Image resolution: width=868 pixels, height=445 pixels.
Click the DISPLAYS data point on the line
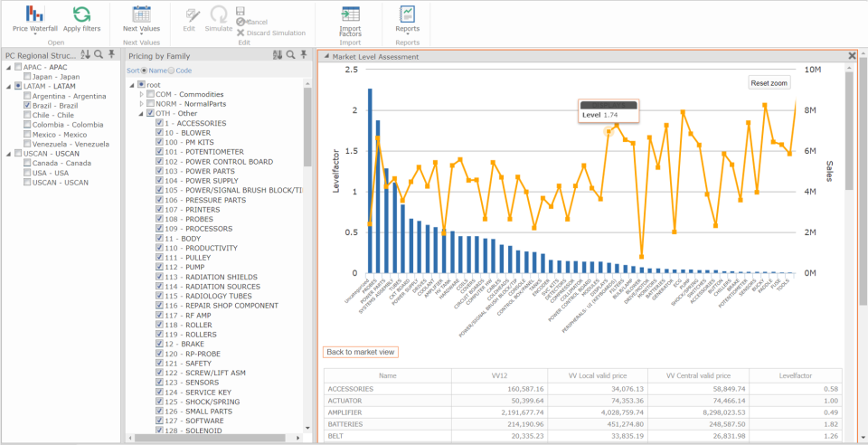(608, 131)
